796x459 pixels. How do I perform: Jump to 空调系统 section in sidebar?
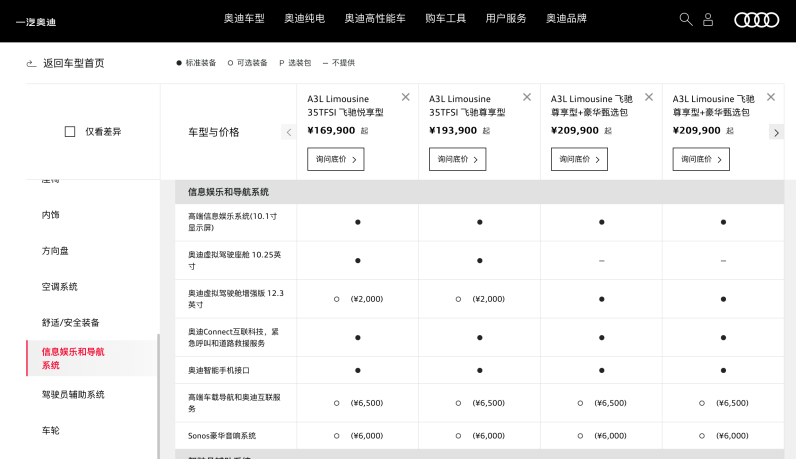[x=60, y=287]
